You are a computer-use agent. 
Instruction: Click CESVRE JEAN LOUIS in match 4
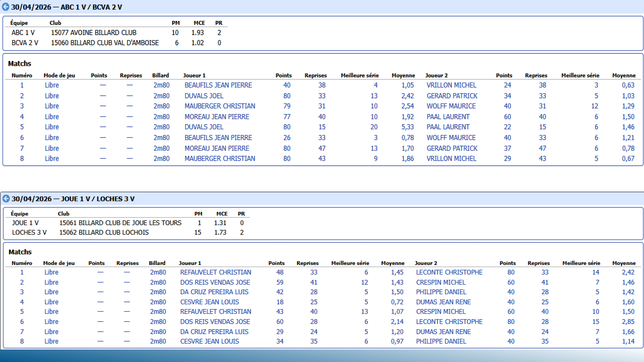pyautogui.click(x=210, y=302)
